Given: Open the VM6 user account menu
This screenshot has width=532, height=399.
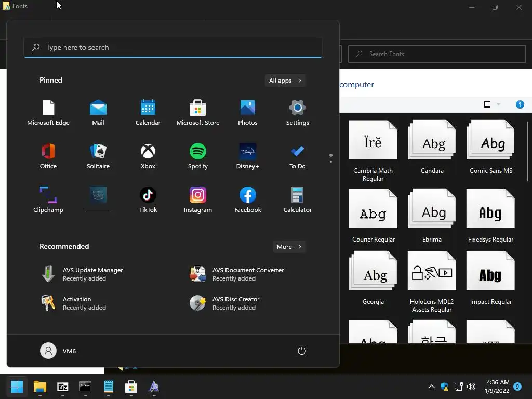Looking at the screenshot, I should click(58, 351).
